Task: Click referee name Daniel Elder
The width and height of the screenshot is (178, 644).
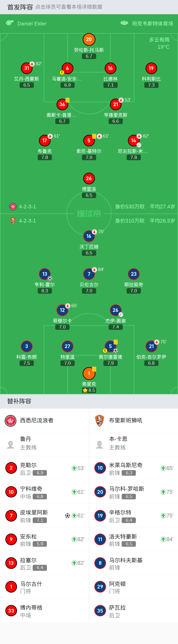Action: point(32,24)
